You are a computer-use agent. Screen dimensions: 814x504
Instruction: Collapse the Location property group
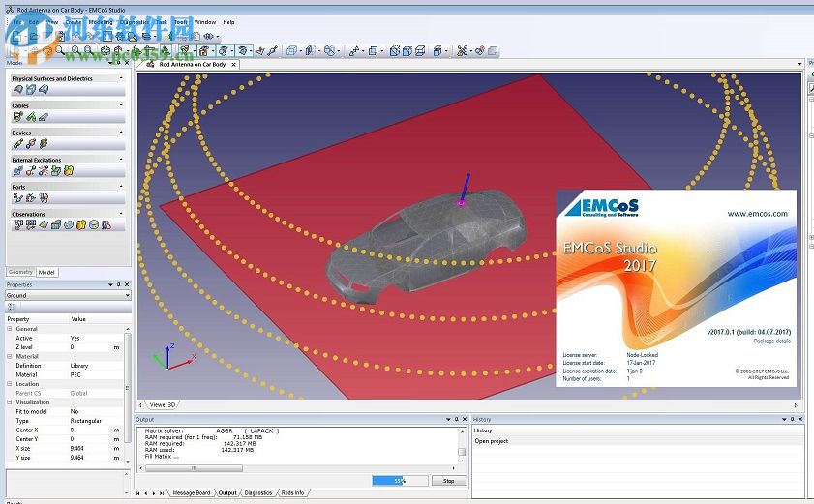point(10,384)
